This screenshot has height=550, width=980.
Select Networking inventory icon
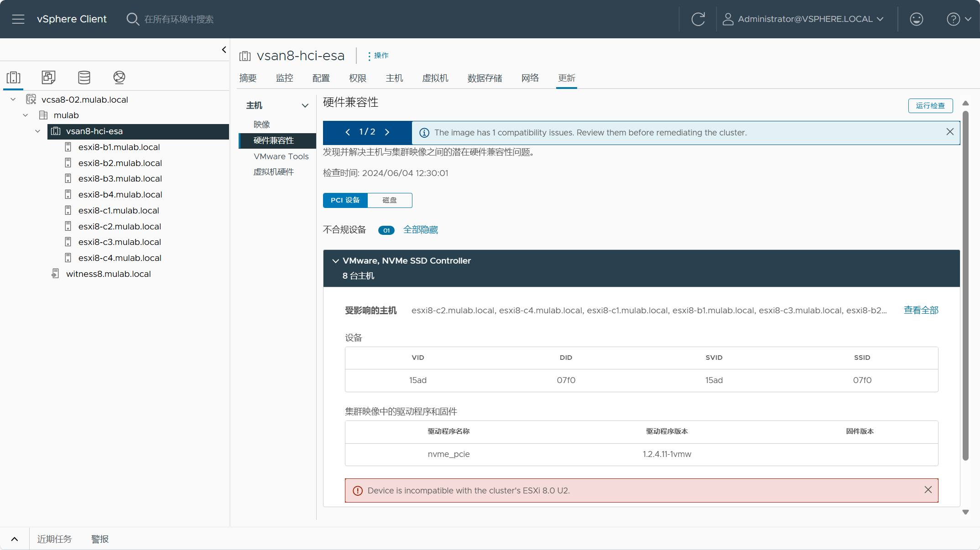[x=119, y=78]
